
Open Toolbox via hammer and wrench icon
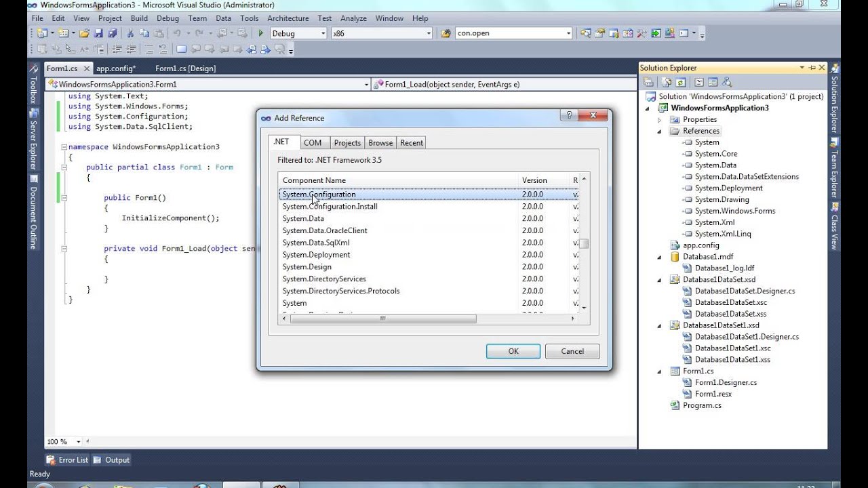click(x=642, y=33)
